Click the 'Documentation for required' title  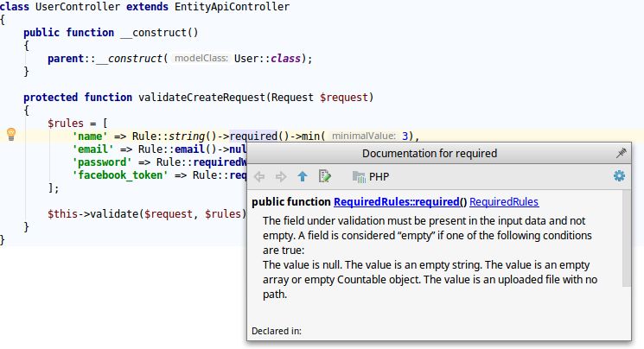click(x=430, y=154)
